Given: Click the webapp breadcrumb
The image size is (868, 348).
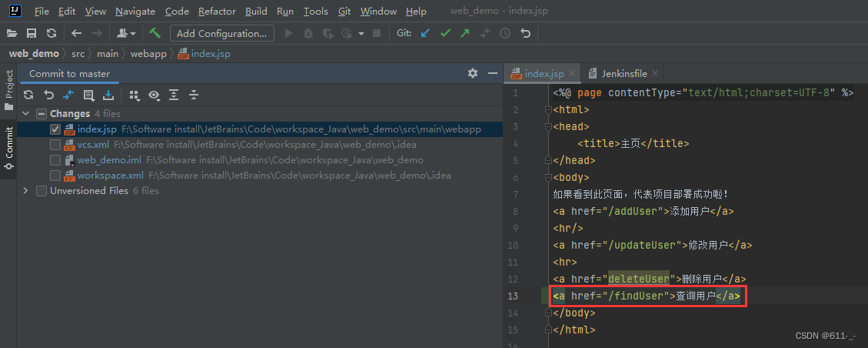Looking at the screenshot, I should pos(148,54).
